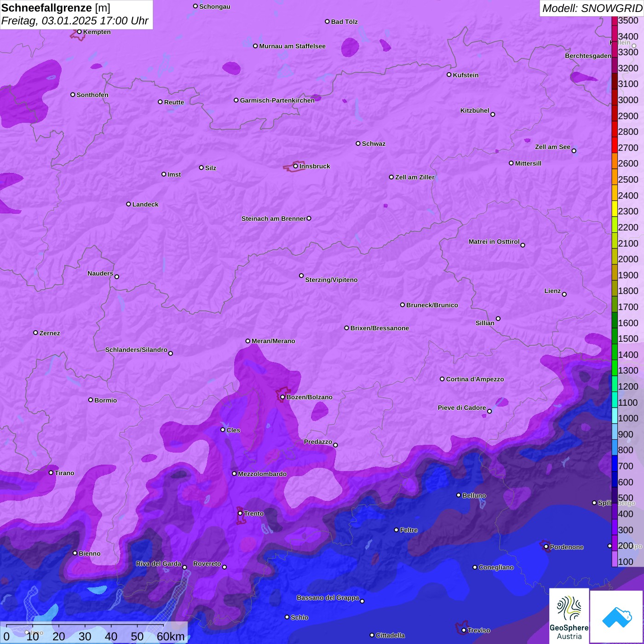Click the Garmisch-Partenkirchen label
This screenshot has width=644, height=644.
[277, 100]
